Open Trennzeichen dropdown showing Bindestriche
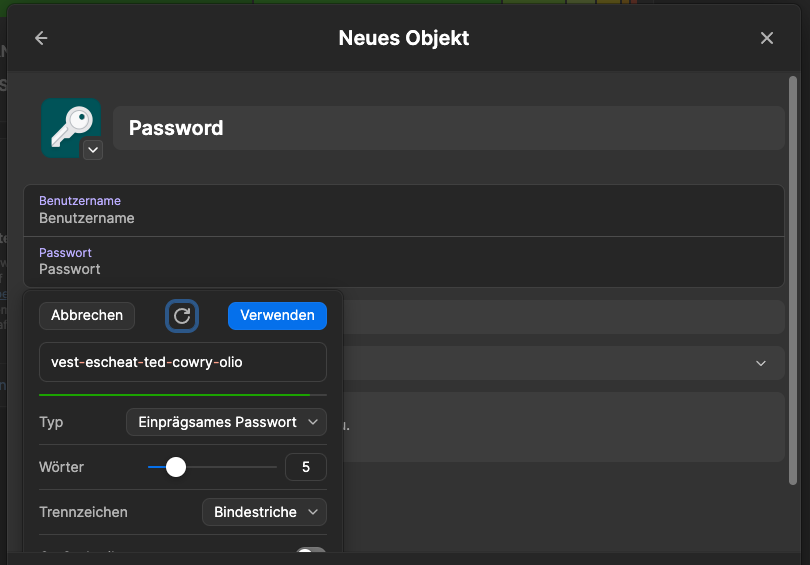This screenshot has height=565, width=810. tap(264, 512)
